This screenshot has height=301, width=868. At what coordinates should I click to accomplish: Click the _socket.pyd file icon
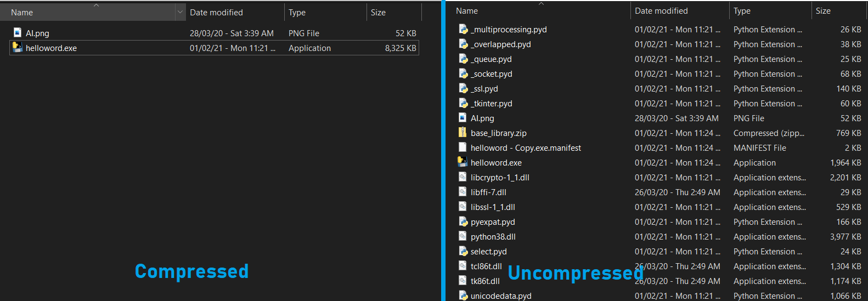[x=463, y=73]
